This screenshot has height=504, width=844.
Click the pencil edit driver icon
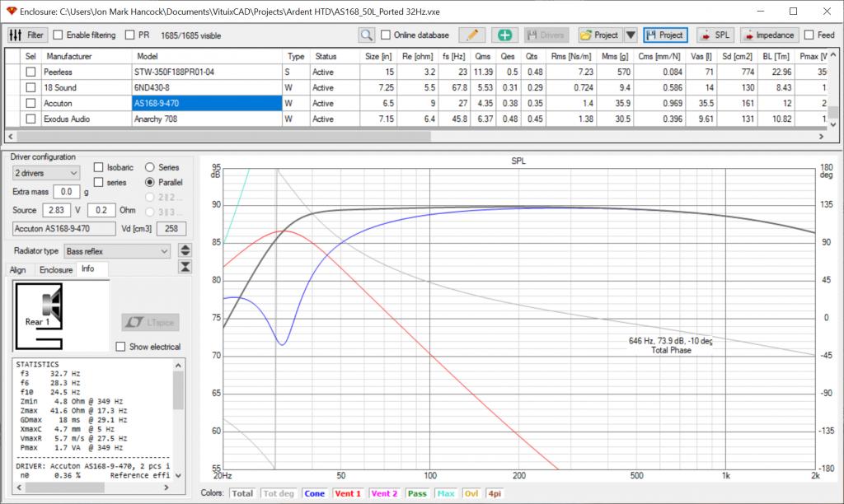472,35
